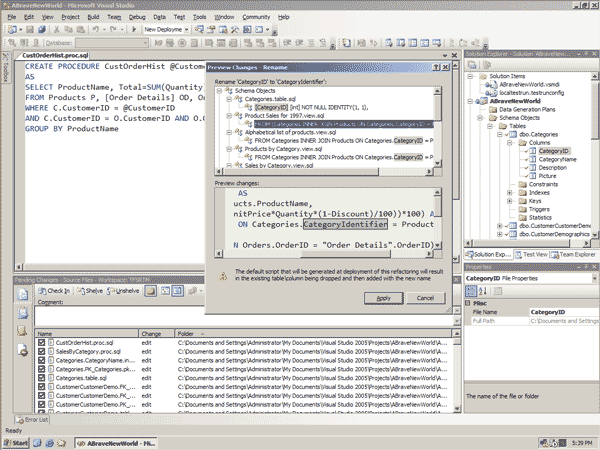Viewport: 600px width, 450px height.
Task: Open the Build menu
Action: (93, 17)
